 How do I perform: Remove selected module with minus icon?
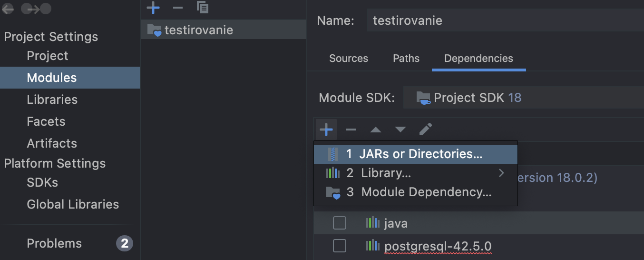click(x=177, y=8)
